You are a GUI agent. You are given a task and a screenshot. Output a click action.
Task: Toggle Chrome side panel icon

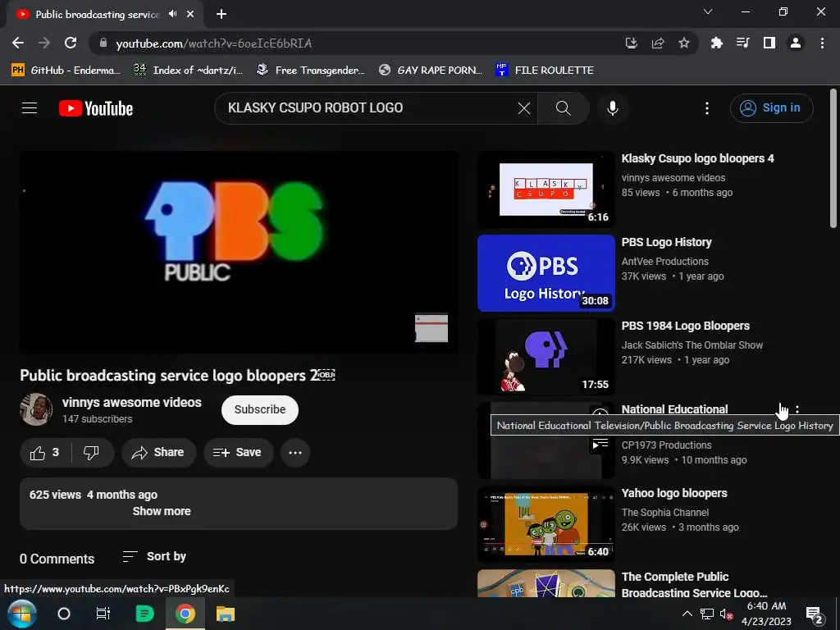coord(769,43)
